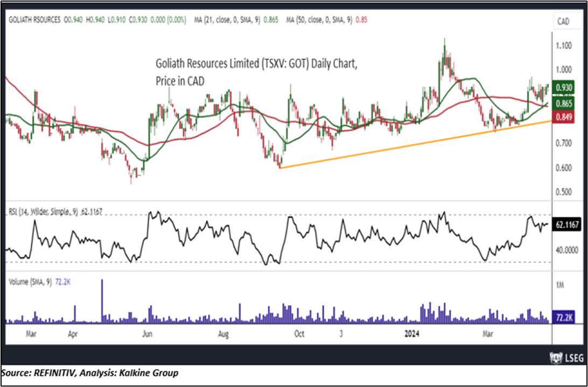Click the 1.000 price axis label
Screen dimensions: 588x387
(564, 70)
